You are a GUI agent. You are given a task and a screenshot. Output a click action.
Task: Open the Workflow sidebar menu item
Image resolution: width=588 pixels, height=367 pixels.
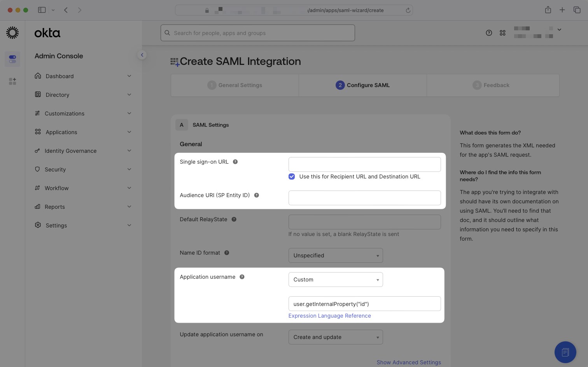[x=83, y=188]
